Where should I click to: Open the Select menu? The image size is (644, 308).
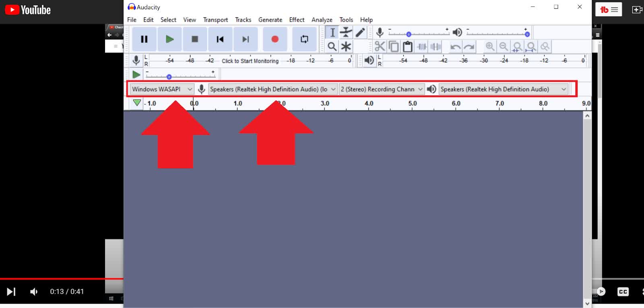coord(168,20)
